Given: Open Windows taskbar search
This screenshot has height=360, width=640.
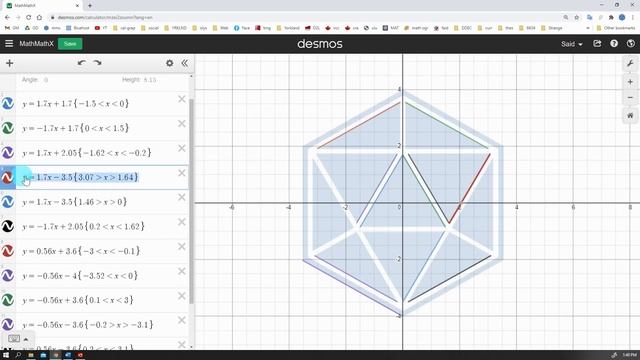Looking at the screenshot, I should coord(18,355).
